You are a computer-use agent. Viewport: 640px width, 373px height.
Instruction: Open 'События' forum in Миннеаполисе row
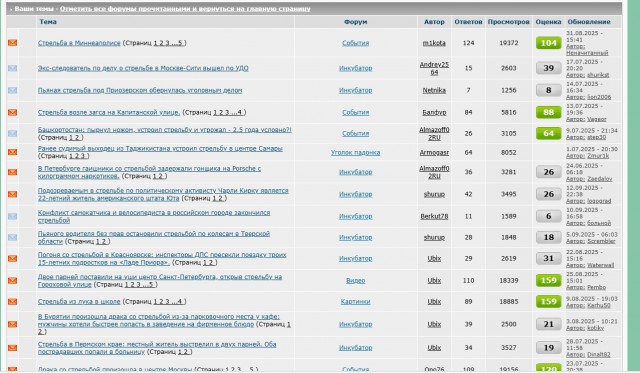point(356,43)
